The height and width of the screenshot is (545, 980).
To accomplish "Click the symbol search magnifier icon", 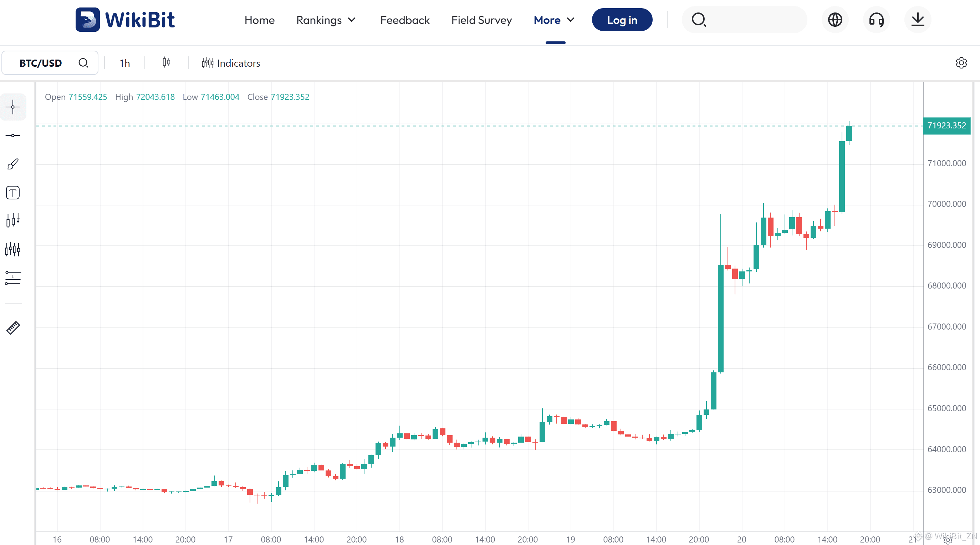I will pos(83,63).
